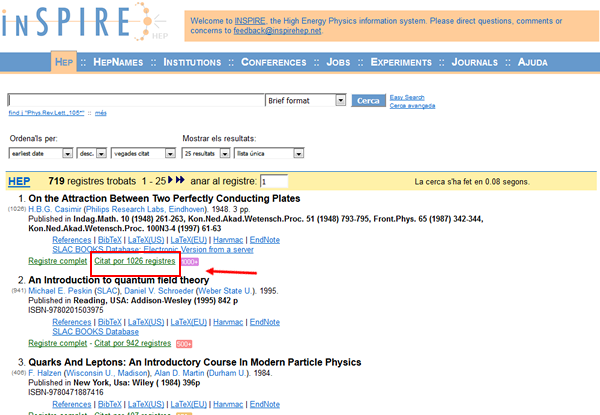Select the Journals tab
600x415 pixels.
(x=473, y=62)
